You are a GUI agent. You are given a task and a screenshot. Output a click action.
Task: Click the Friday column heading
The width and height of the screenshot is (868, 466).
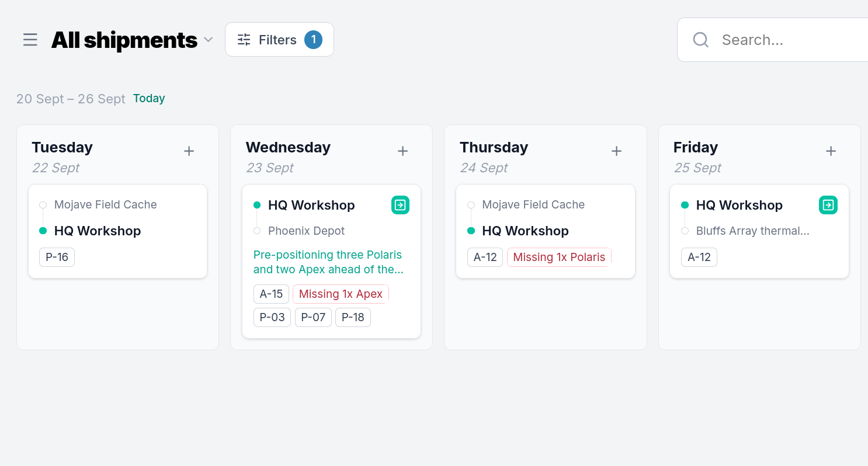point(696,147)
